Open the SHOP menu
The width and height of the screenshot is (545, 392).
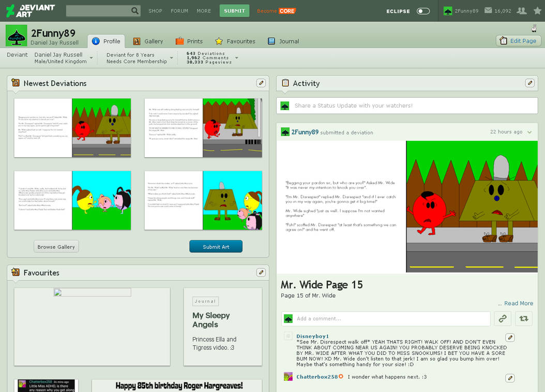(155, 11)
